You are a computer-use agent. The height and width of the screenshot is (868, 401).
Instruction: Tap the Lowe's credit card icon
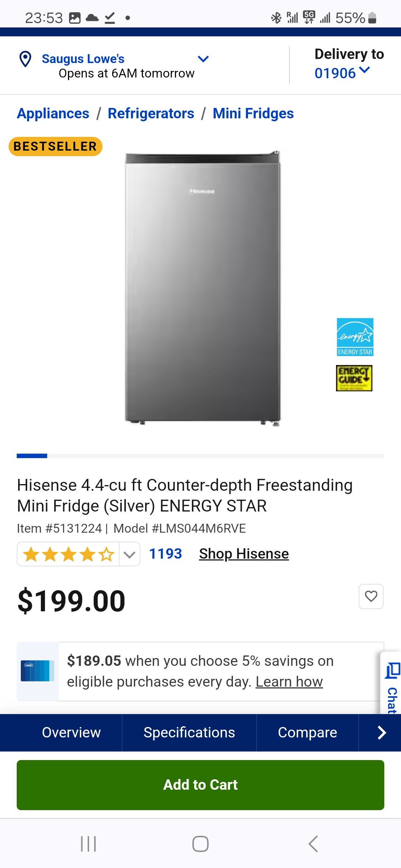38,671
